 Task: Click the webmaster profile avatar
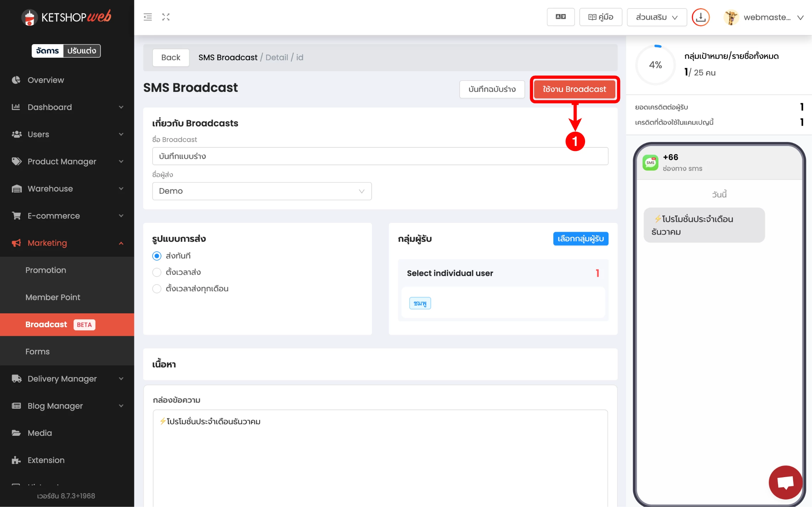click(731, 17)
